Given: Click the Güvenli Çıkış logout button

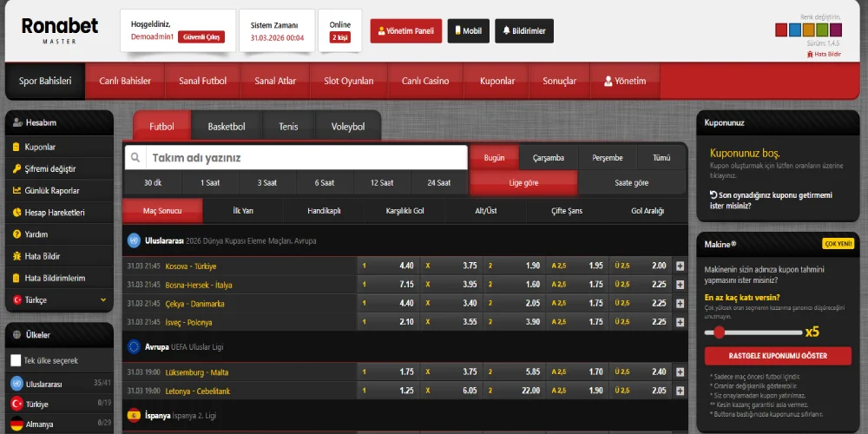Looking at the screenshot, I should click(x=201, y=37).
